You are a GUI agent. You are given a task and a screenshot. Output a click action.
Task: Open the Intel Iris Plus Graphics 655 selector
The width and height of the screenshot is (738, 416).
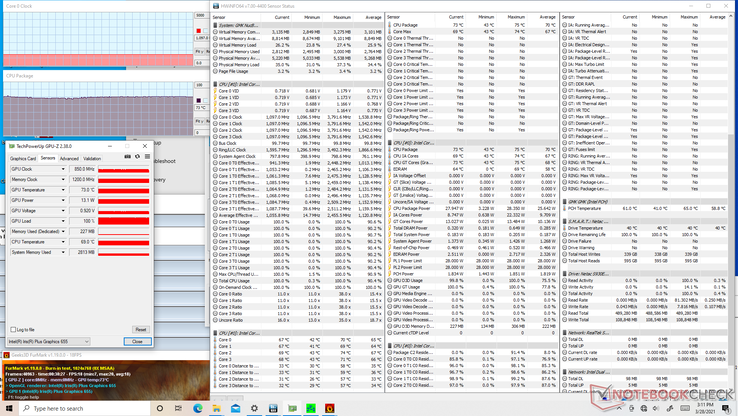click(x=48, y=341)
